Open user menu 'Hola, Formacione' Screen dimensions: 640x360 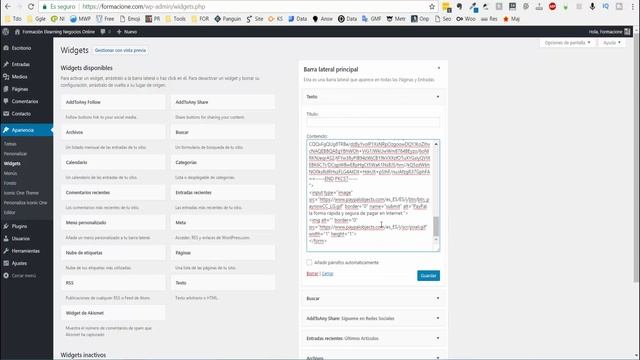609,31
